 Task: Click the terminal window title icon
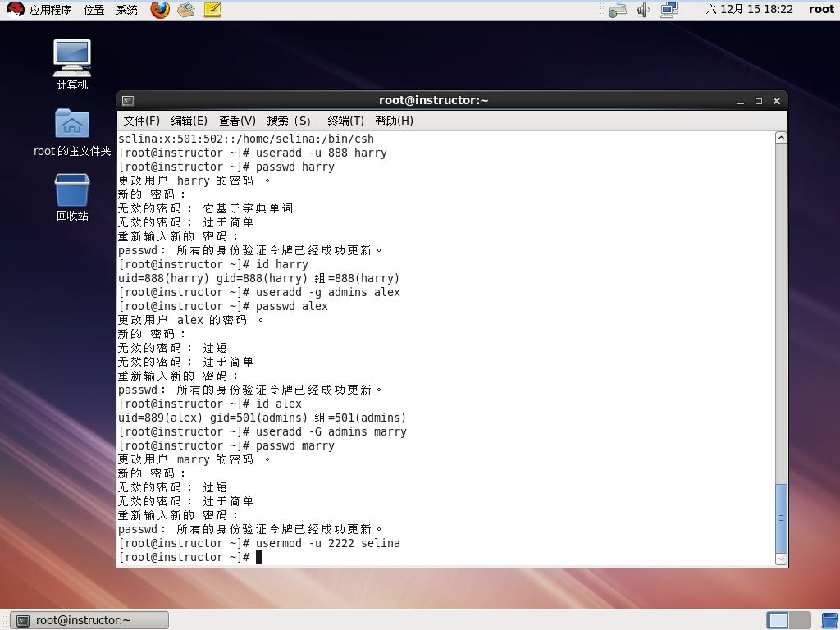point(127,101)
